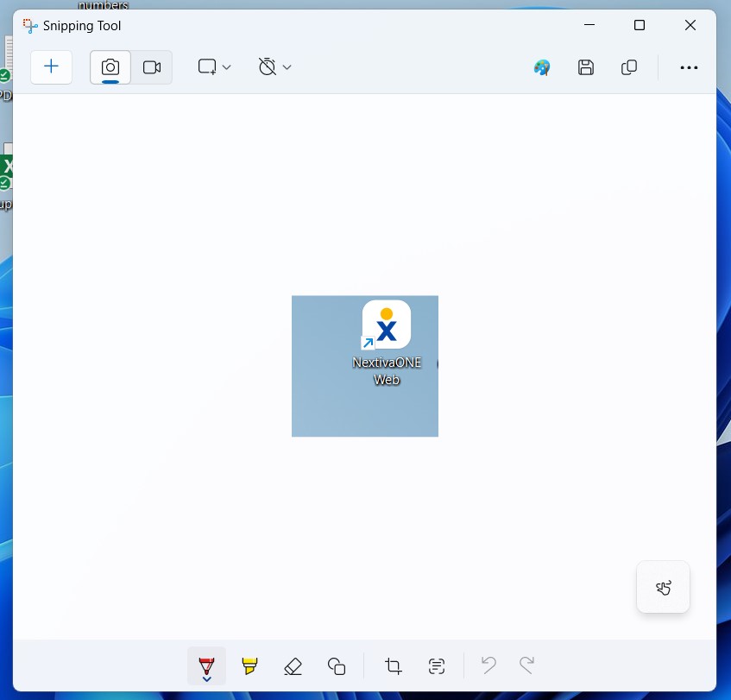
Task: Close the Snipping Tool window
Action: 690,25
